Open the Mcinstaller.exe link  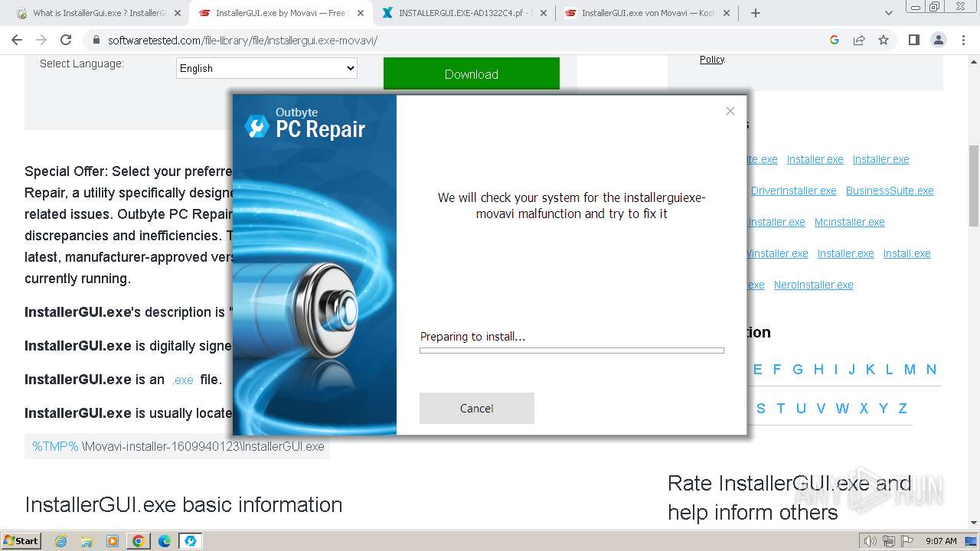tap(850, 222)
